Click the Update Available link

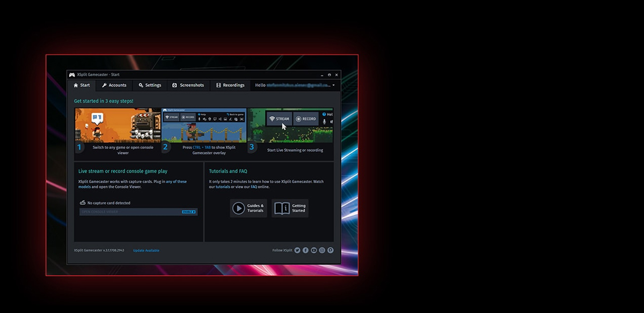pos(145,250)
